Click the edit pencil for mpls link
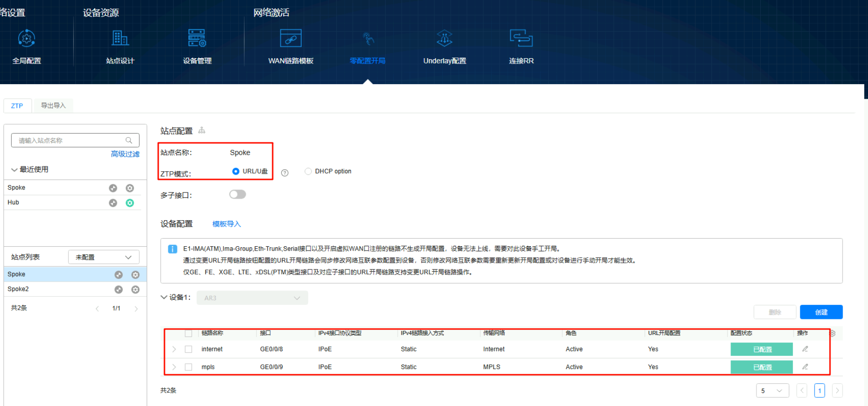 805,367
